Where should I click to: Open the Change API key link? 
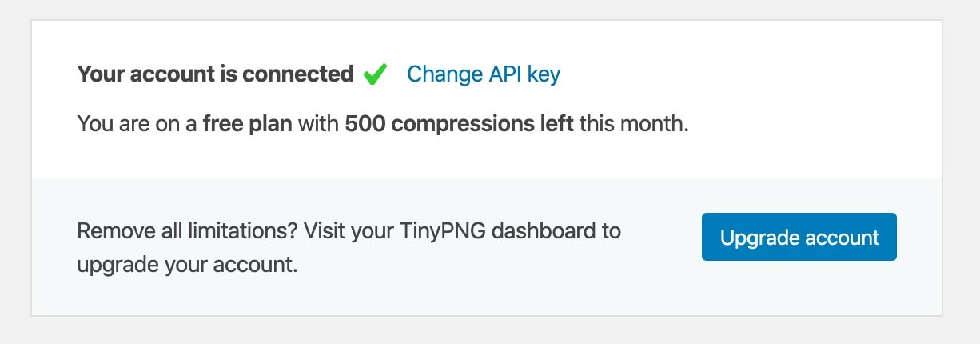[484, 74]
